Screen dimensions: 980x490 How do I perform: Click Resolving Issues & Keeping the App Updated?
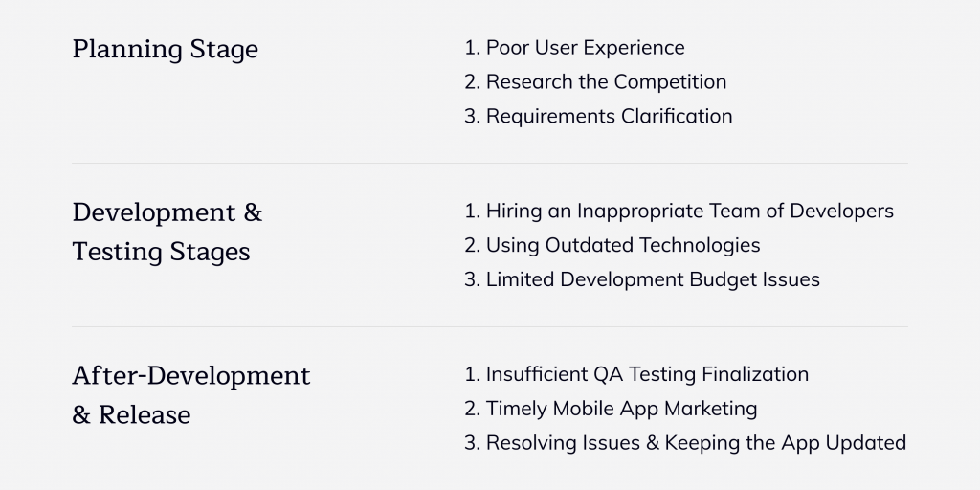(x=685, y=443)
